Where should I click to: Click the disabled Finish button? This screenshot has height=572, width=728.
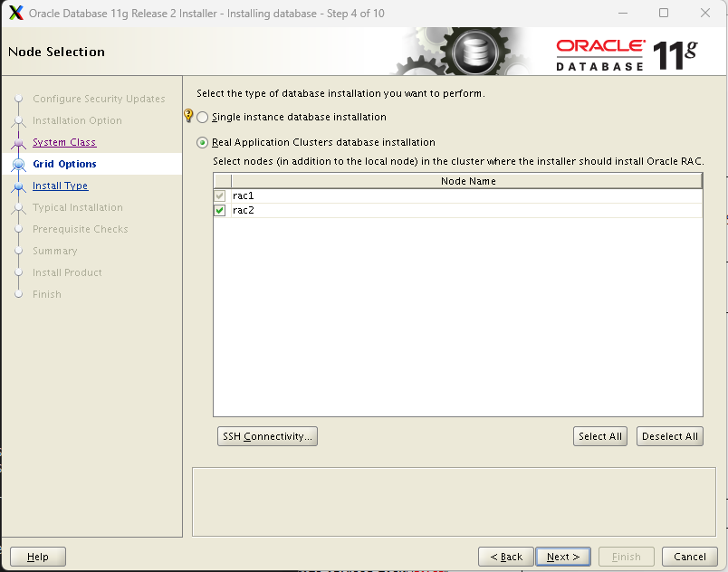pyautogui.click(x=626, y=557)
